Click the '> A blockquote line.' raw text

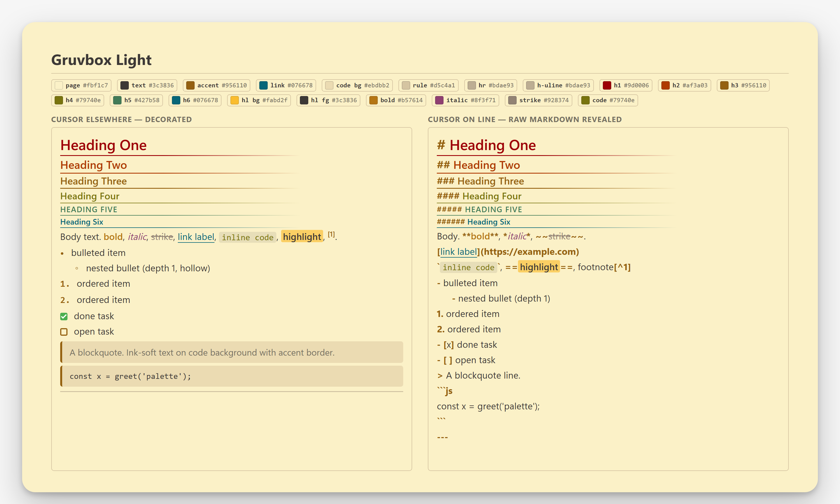479,376
